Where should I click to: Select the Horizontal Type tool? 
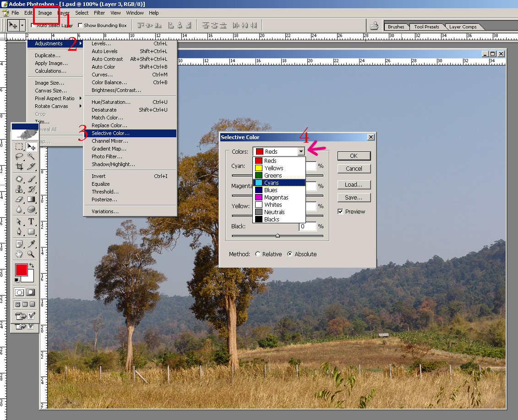click(31, 221)
